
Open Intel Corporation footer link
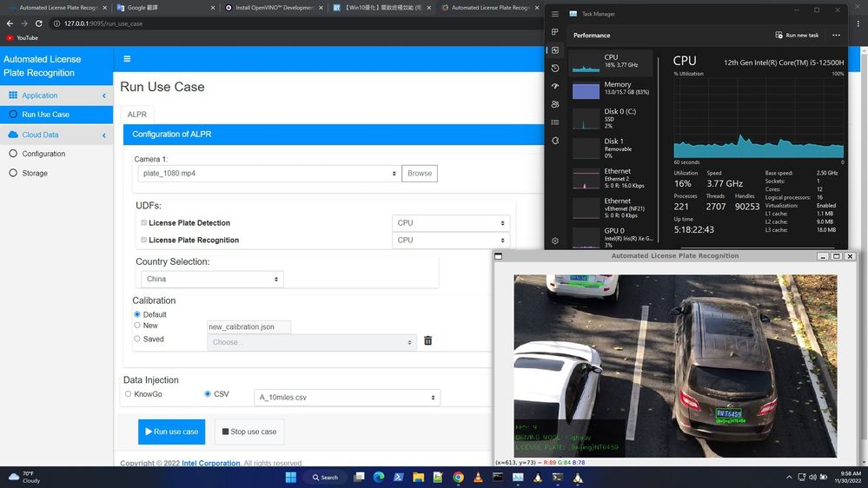tap(211, 463)
